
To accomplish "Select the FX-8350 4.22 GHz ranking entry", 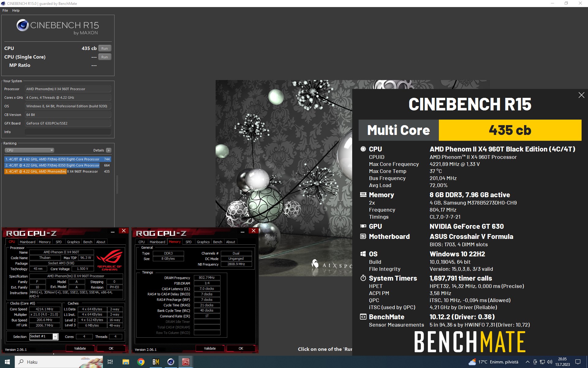I will click(58, 165).
